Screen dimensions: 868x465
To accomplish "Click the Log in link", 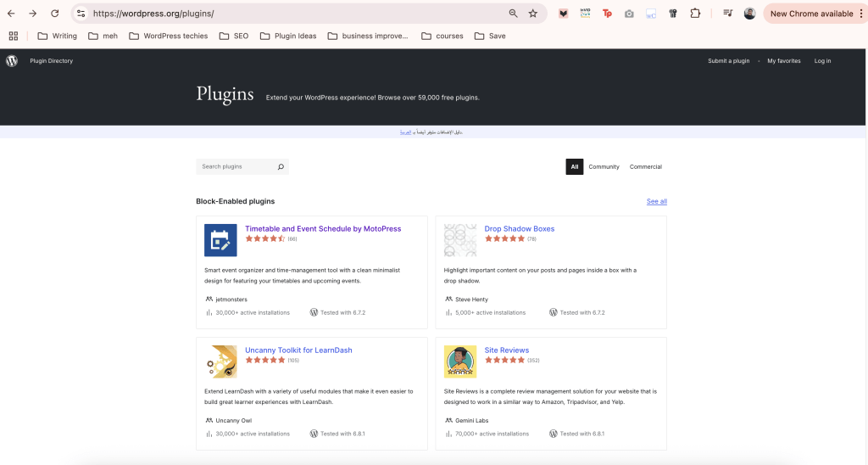I will [x=822, y=61].
